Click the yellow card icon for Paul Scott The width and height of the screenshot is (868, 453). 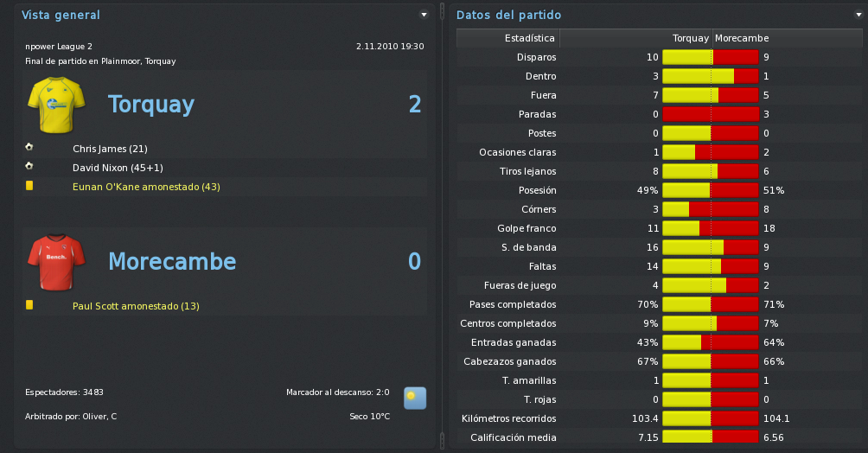[x=29, y=305]
